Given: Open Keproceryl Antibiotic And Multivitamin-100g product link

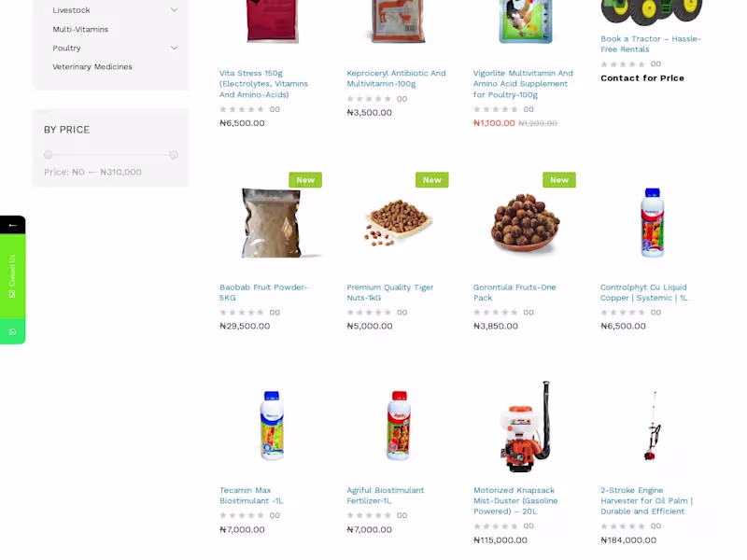Looking at the screenshot, I should pos(396,78).
